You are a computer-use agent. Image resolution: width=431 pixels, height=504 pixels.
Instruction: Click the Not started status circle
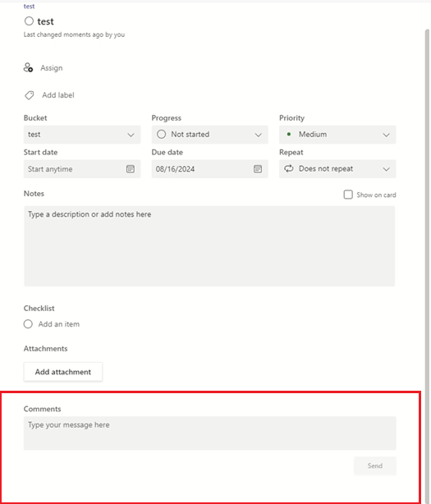click(162, 135)
